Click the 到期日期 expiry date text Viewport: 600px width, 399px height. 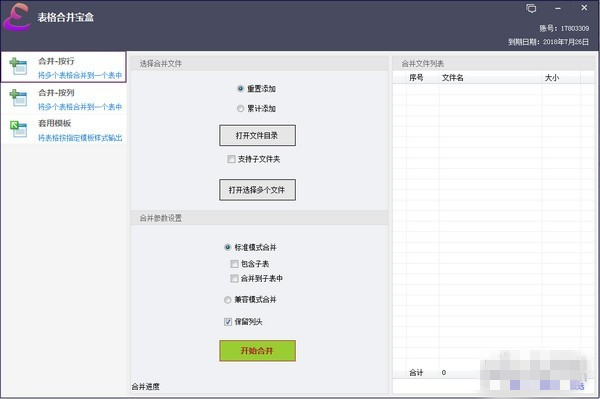[548, 42]
